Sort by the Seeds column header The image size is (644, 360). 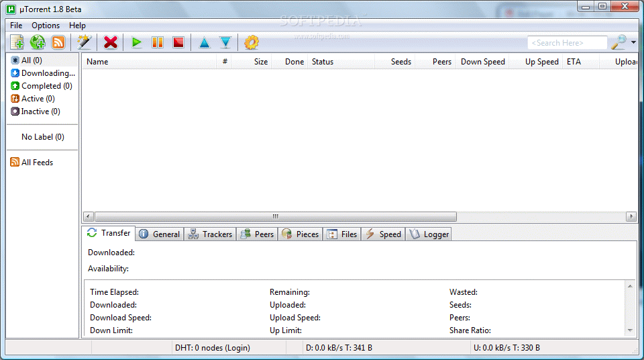click(x=394, y=62)
